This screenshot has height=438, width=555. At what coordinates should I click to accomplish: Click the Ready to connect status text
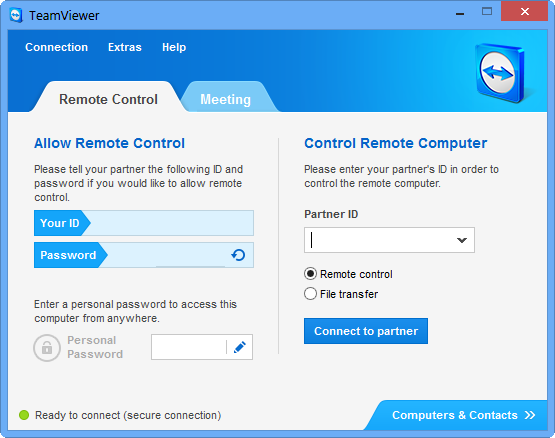128,415
